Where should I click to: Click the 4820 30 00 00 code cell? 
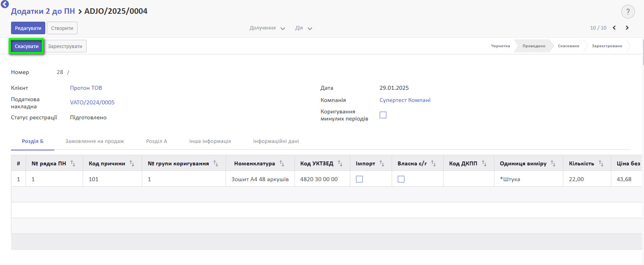click(x=322, y=179)
